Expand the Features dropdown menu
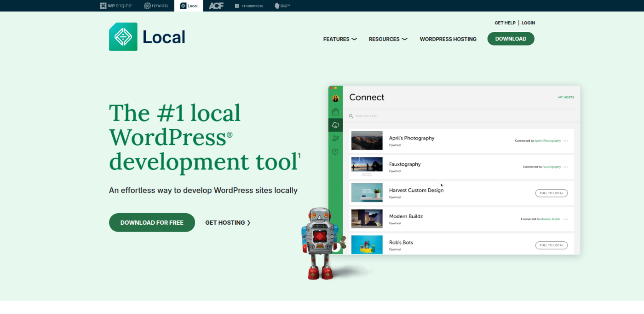644x314 pixels. click(340, 39)
